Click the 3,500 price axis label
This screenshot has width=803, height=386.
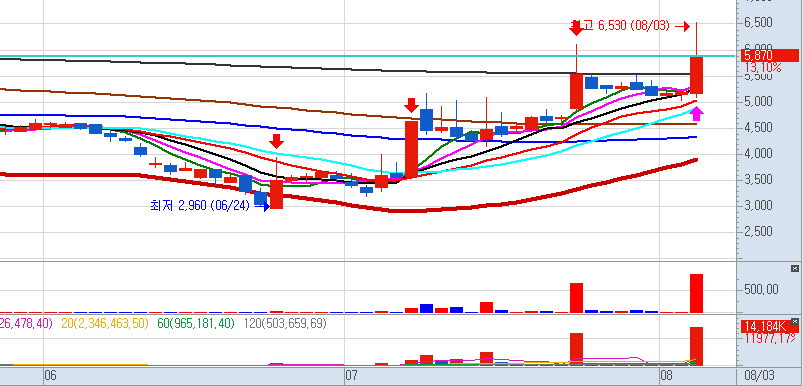758,180
